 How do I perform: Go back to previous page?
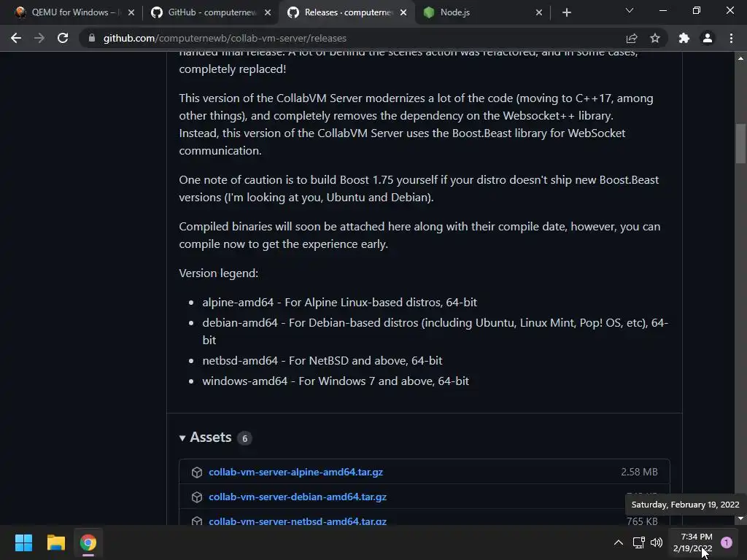click(16, 38)
